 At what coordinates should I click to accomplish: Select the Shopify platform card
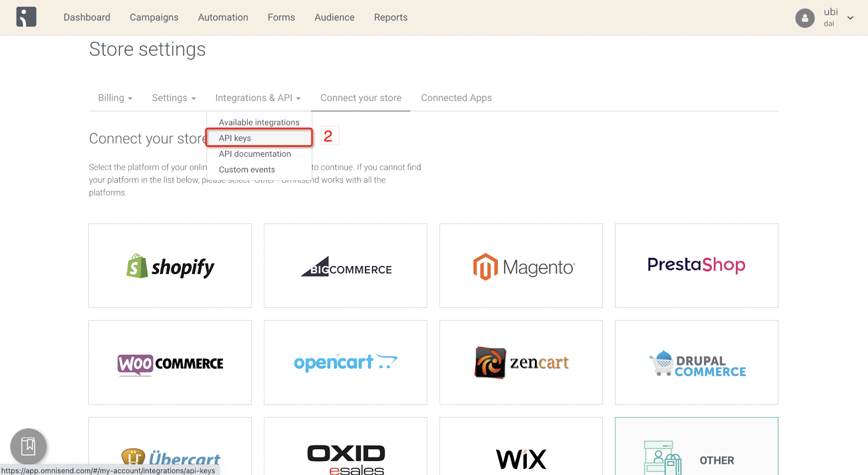click(170, 266)
